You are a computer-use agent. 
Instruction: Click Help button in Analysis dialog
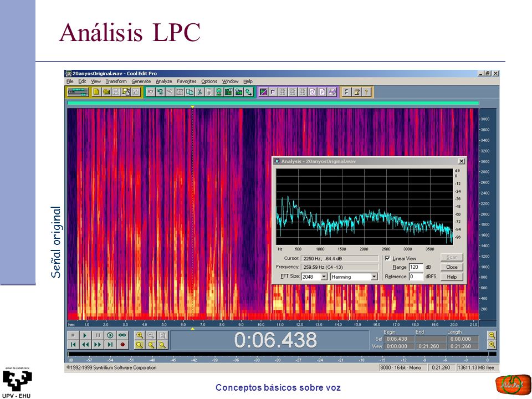[x=452, y=277]
